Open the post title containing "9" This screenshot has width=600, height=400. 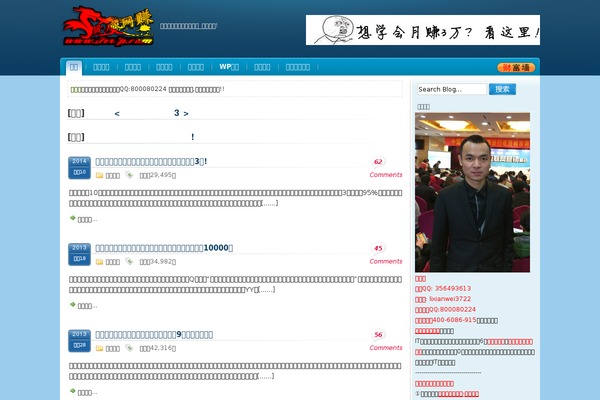[x=154, y=335]
